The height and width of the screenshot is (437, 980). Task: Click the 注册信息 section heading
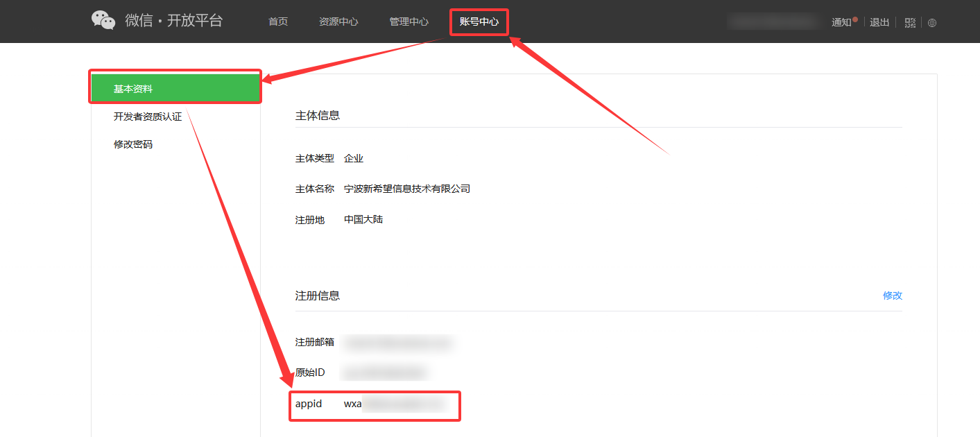click(318, 295)
